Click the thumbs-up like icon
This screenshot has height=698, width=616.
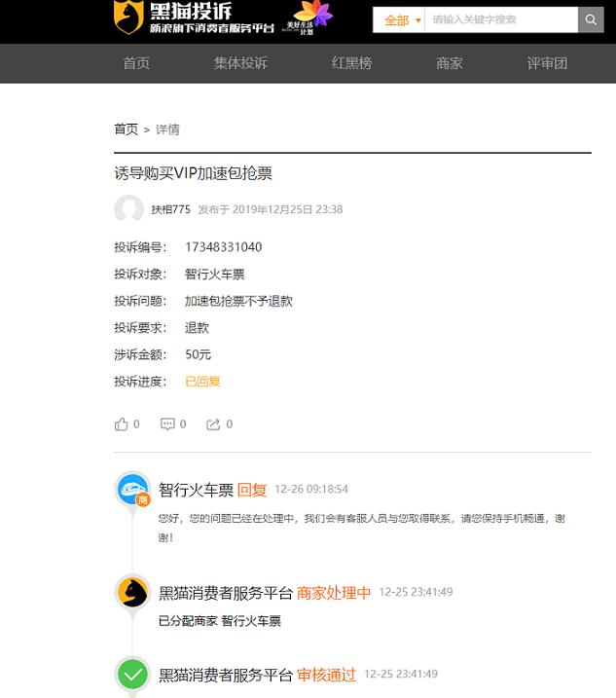121,424
